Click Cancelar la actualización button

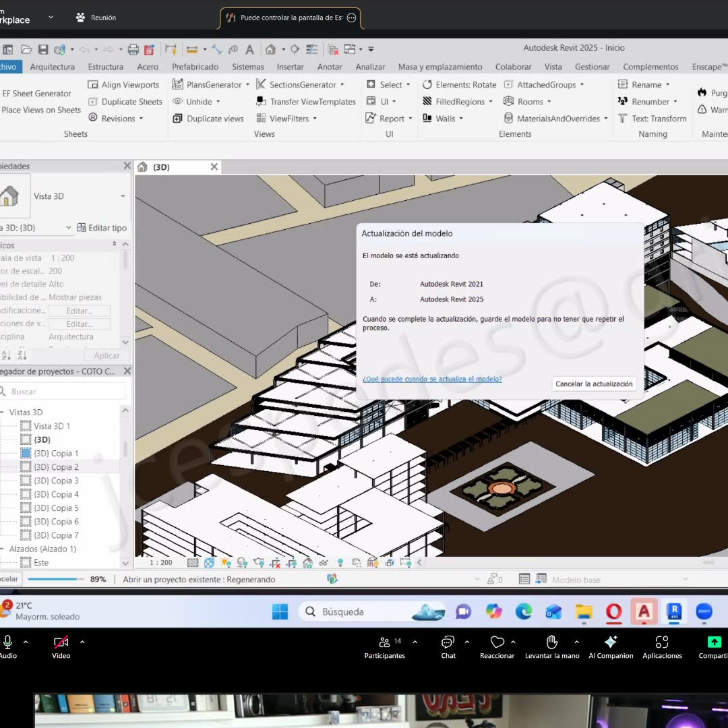[594, 384]
